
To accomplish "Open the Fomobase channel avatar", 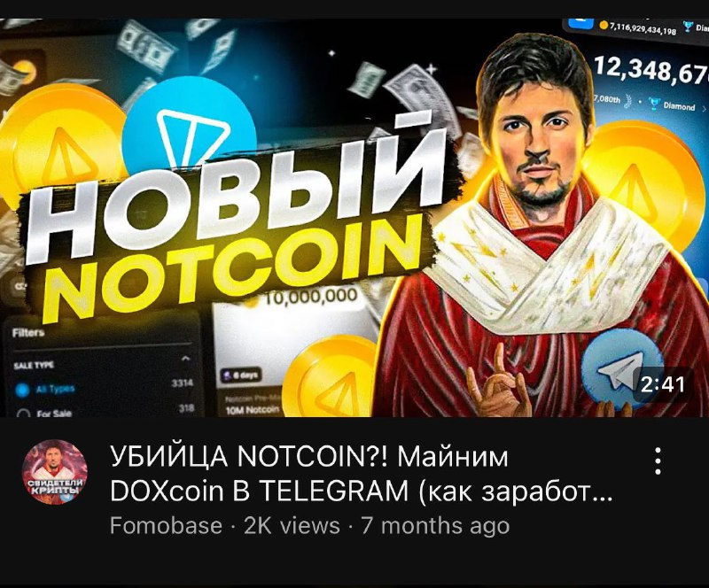I will [55, 472].
